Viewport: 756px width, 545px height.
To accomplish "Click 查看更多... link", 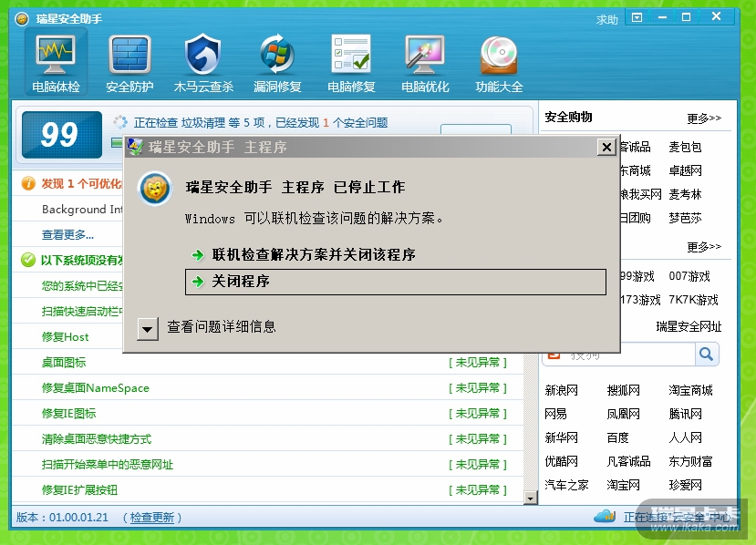I will pos(67,234).
